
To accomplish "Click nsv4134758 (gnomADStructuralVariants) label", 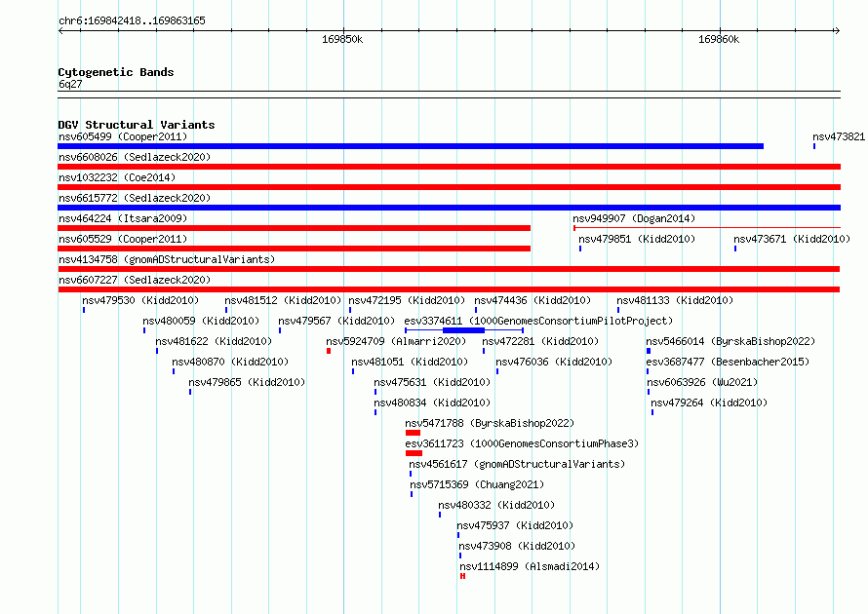I will (x=167, y=259).
